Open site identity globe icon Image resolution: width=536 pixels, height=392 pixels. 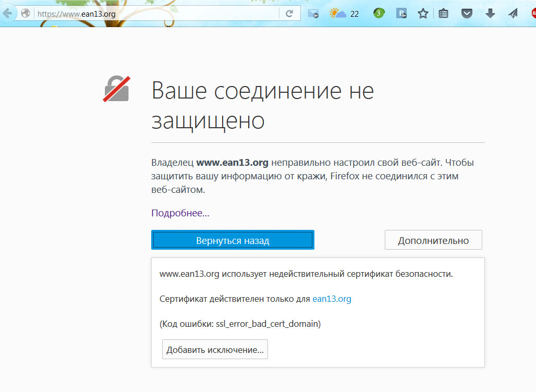pyautogui.click(x=26, y=14)
